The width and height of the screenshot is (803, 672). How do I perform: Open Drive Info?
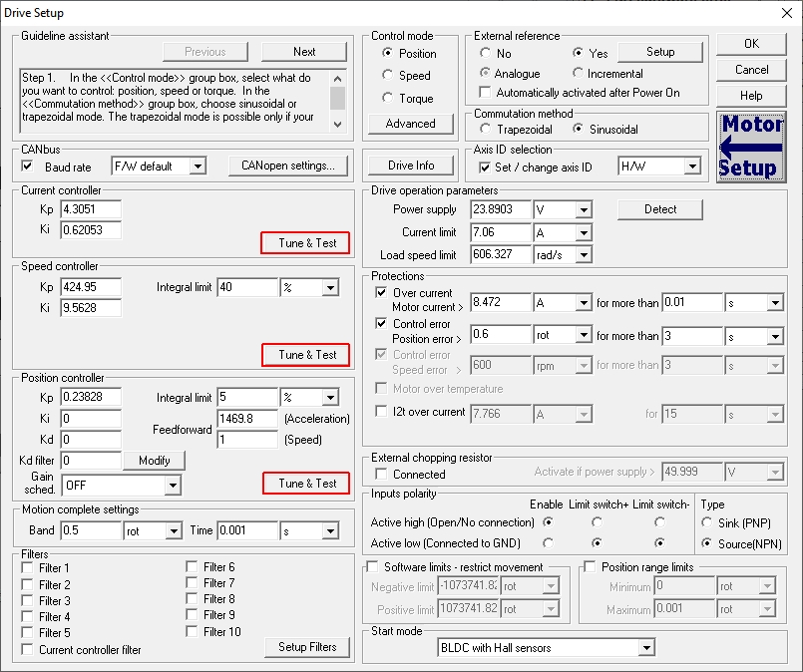[411, 166]
